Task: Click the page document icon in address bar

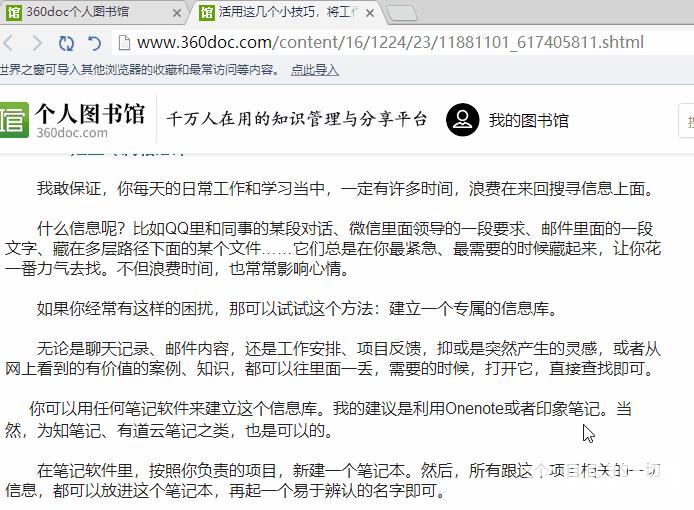Action: (124, 43)
